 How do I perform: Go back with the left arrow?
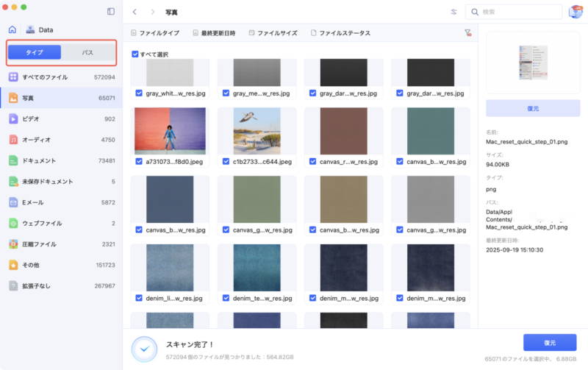click(x=135, y=12)
